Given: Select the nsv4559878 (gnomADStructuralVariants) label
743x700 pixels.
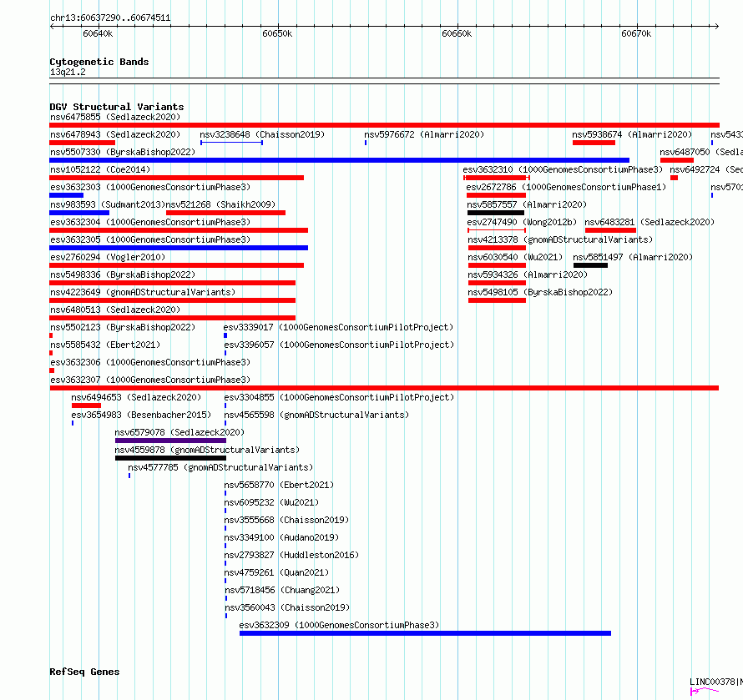Looking at the screenshot, I should click(x=207, y=450).
